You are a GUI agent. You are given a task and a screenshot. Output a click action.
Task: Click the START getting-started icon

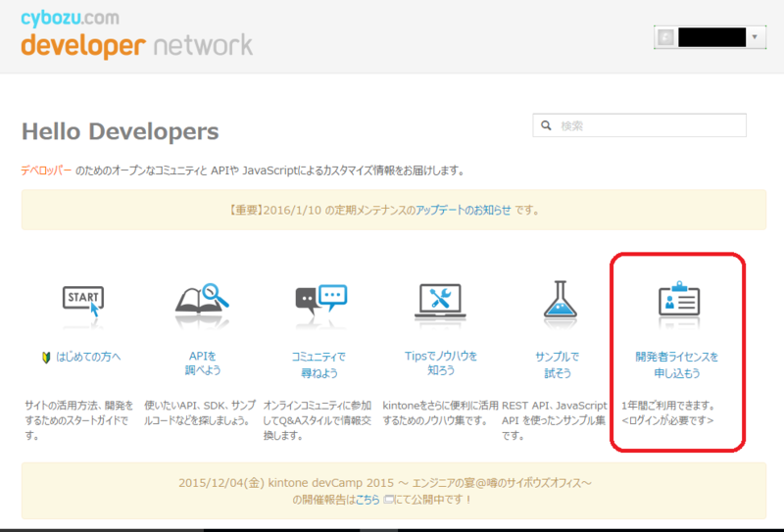[x=83, y=302]
